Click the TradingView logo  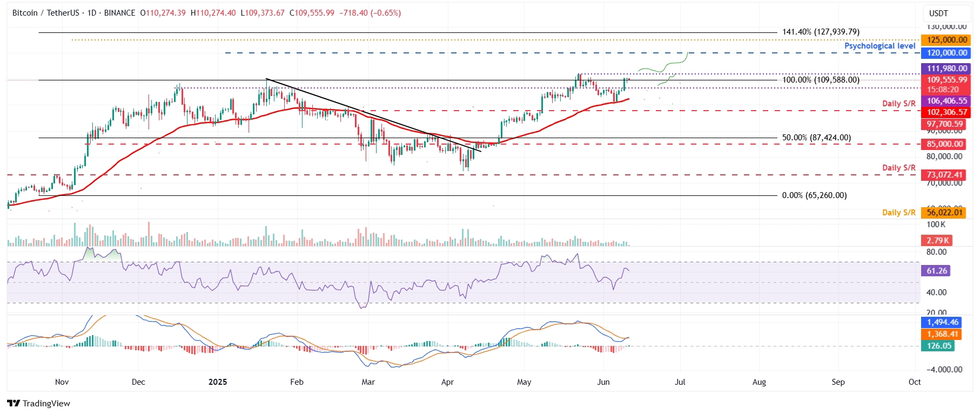(38, 404)
